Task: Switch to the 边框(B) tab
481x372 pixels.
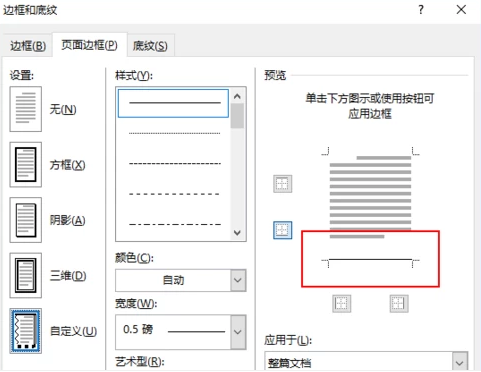Action: tap(28, 46)
